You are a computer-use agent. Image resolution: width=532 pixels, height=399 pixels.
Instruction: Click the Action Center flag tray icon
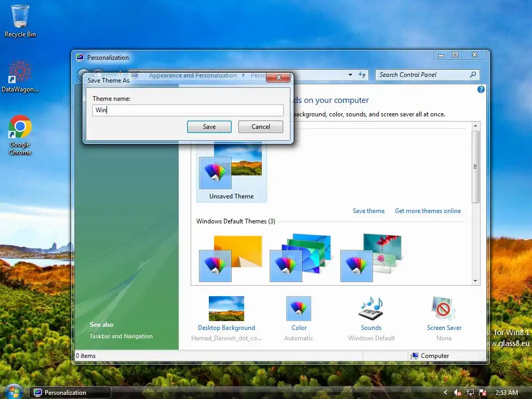(483, 393)
